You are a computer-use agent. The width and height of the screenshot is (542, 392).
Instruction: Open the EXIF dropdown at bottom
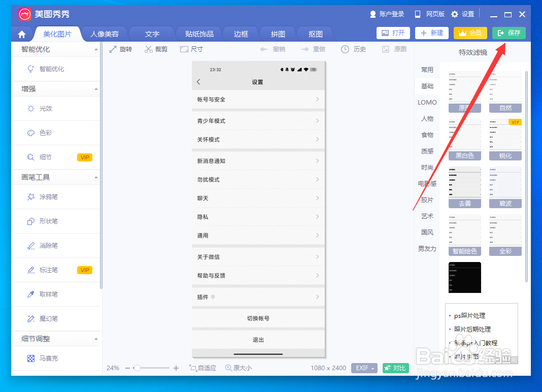pos(364,368)
